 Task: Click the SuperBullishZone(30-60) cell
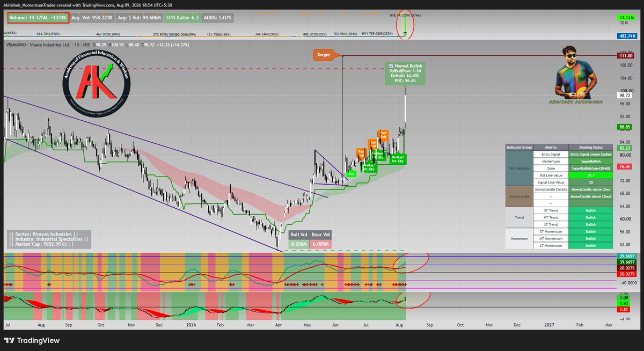(x=591, y=169)
